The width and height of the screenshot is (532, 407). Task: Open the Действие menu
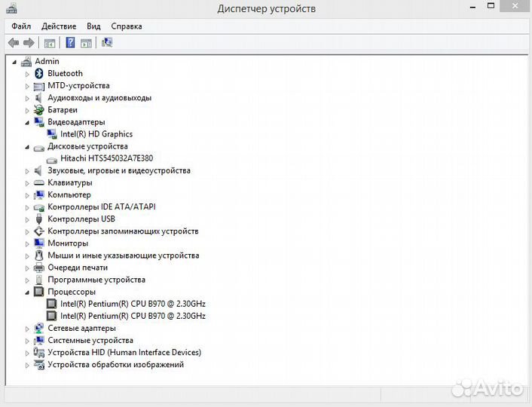(59, 26)
